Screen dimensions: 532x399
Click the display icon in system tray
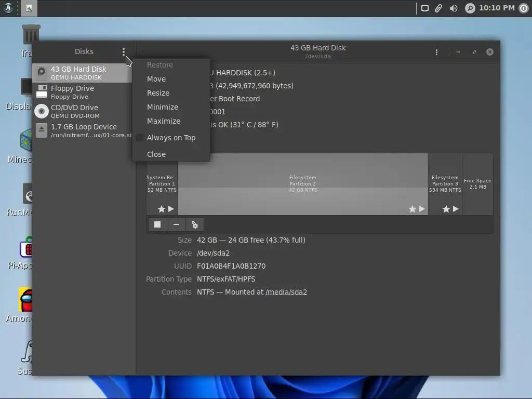coord(425,8)
